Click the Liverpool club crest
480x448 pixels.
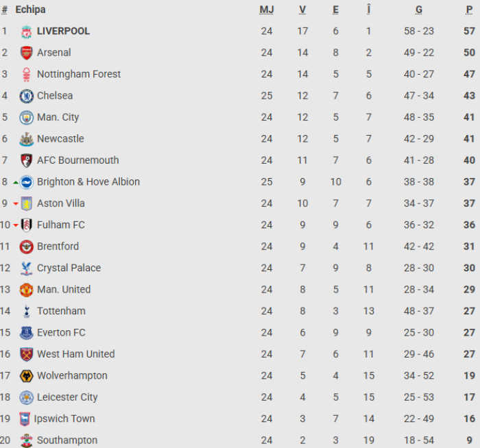[x=26, y=32]
